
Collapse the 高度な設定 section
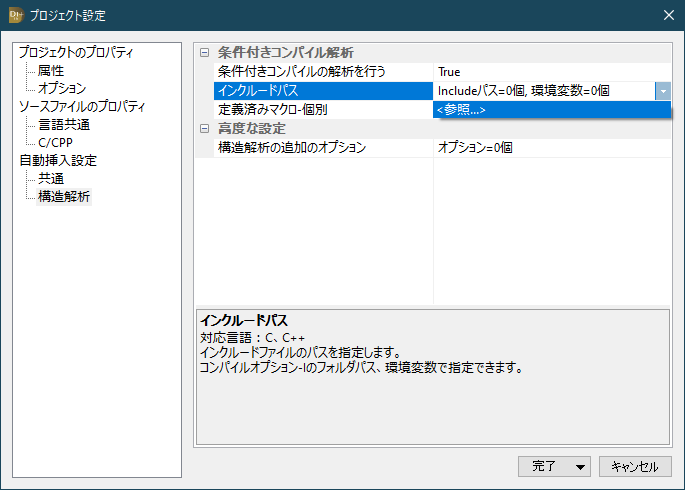coord(205,128)
